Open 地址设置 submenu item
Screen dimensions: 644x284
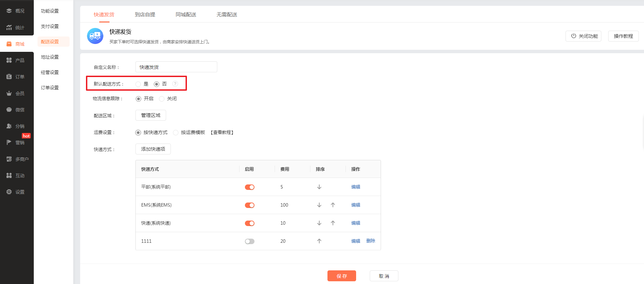tap(50, 57)
